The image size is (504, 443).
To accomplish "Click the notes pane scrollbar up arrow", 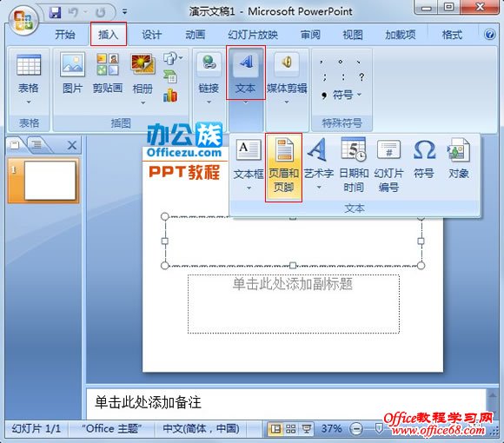I will (493, 395).
